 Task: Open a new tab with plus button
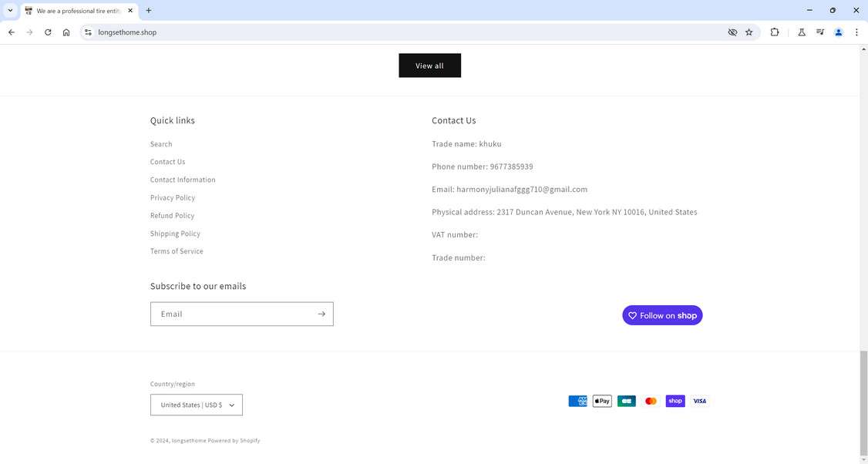click(x=149, y=11)
